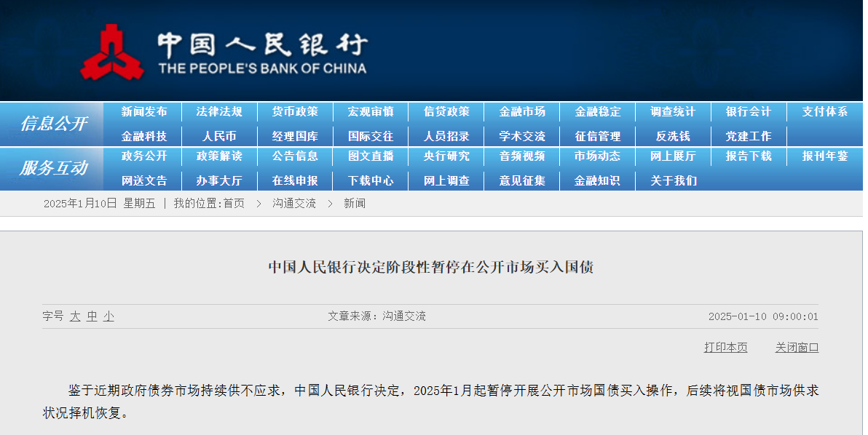Open 支付体系 navigation item

(x=825, y=111)
